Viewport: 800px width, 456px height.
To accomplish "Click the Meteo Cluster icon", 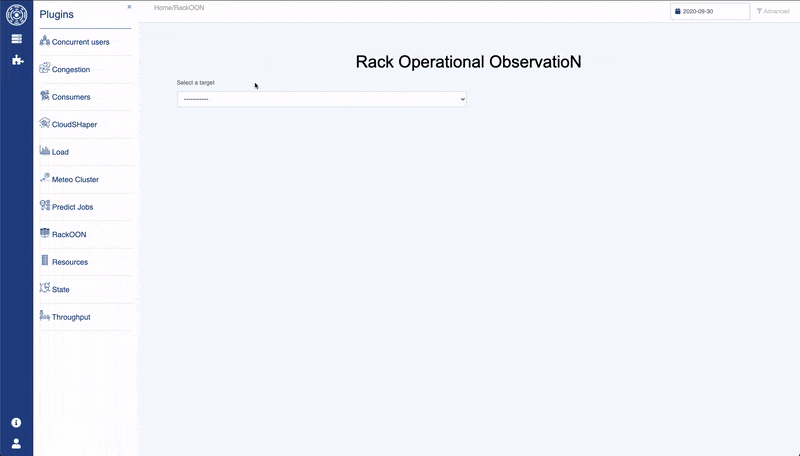I will tap(45, 178).
